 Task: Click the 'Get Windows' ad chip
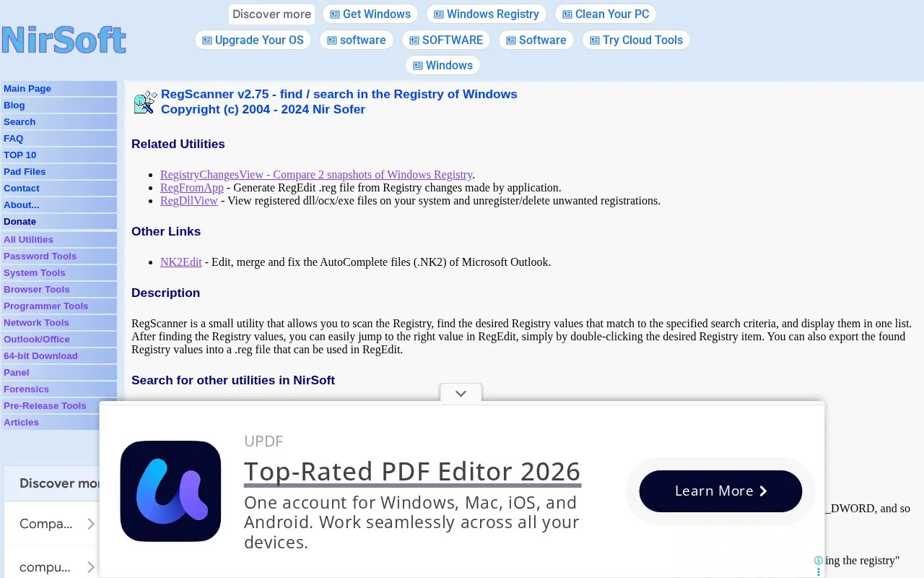[x=370, y=14]
